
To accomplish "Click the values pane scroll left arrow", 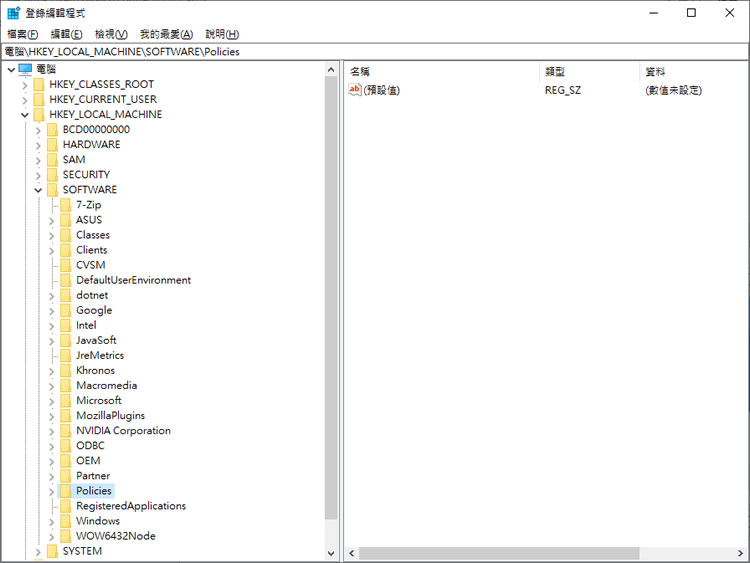I will [x=352, y=553].
